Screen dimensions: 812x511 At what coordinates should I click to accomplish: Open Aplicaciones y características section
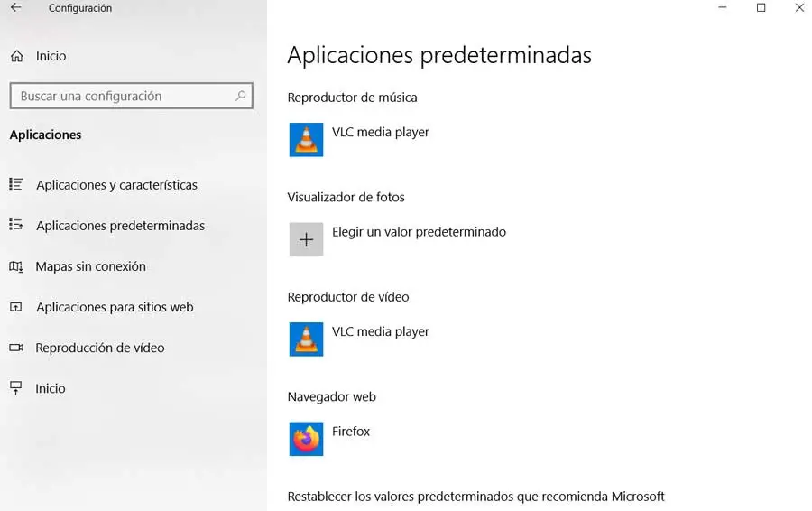coord(116,185)
